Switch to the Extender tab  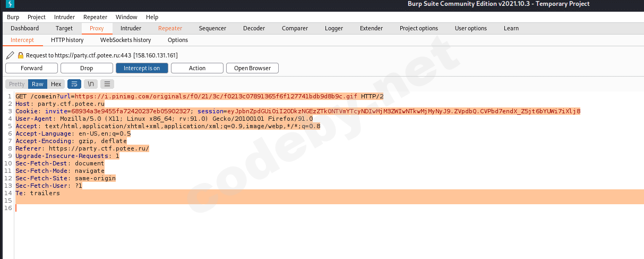(371, 28)
